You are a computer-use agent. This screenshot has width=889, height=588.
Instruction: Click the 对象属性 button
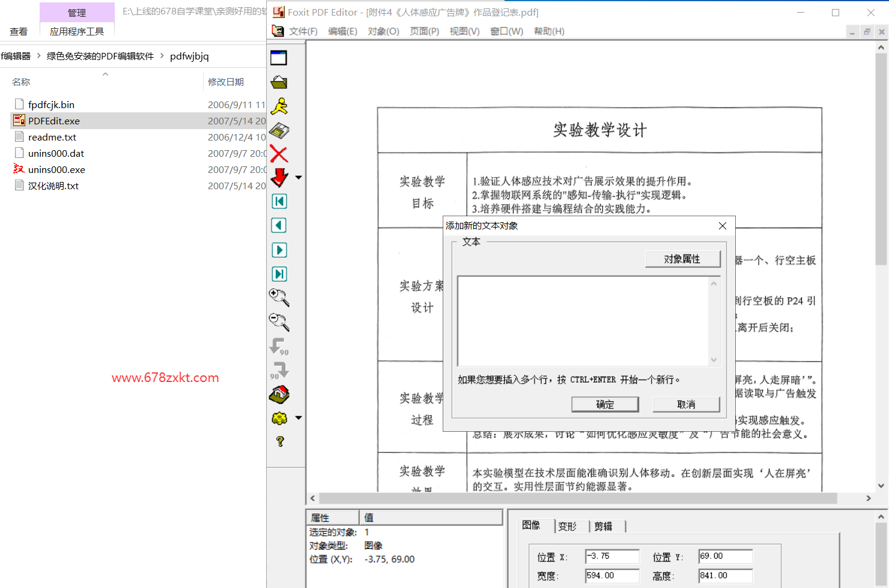[682, 259]
